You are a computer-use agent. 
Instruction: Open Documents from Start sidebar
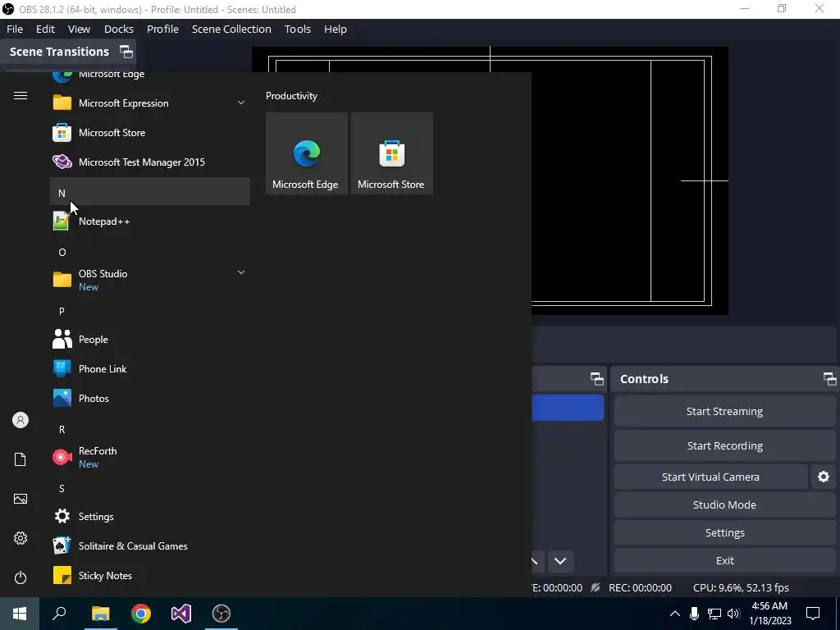[x=21, y=459]
